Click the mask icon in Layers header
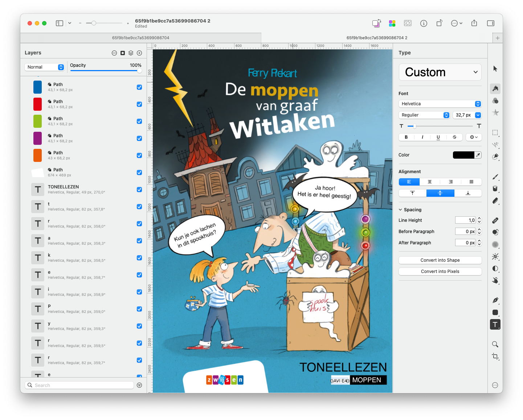Image resolution: width=523 pixels, height=420 pixels. [x=123, y=53]
